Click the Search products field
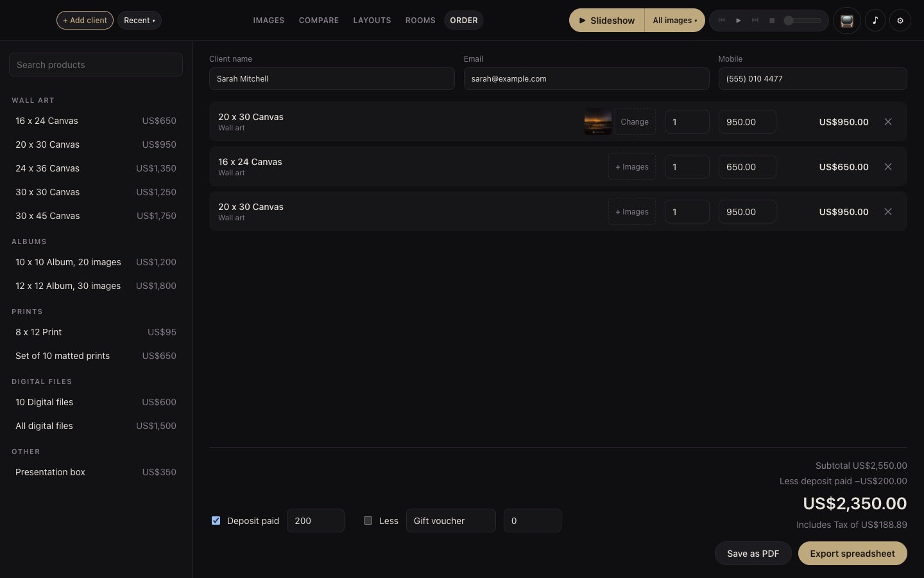The width and height of the screenshot is (924, 578). pos(96,65)
